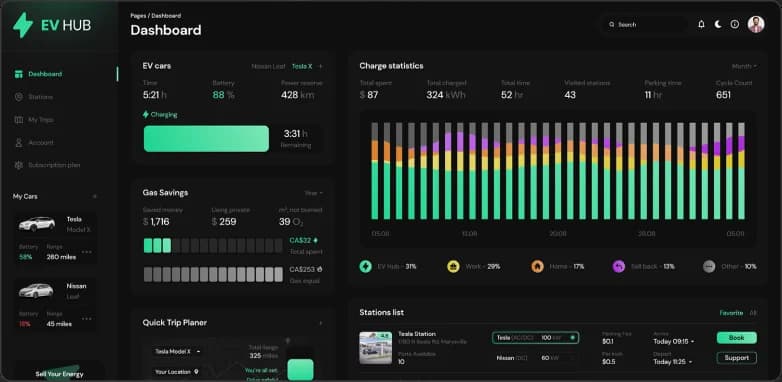Click the Sell Your Energy button
782x382 pixels.
coord(59,374)
